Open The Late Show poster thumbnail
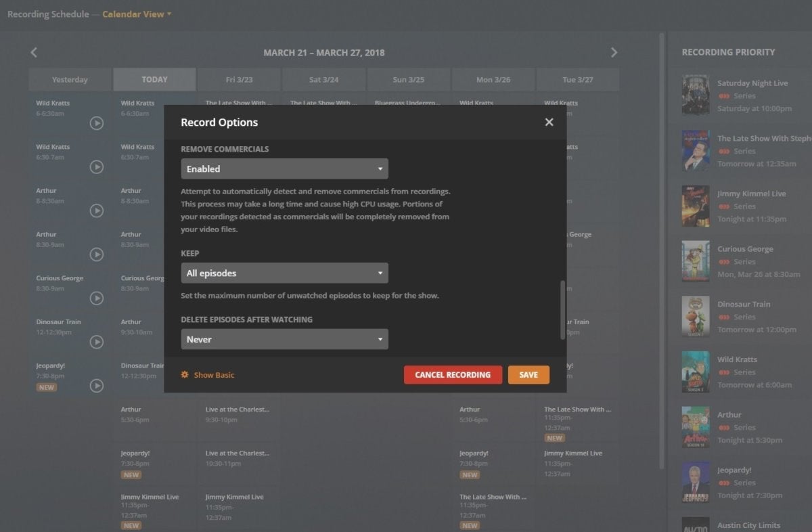 696,150
